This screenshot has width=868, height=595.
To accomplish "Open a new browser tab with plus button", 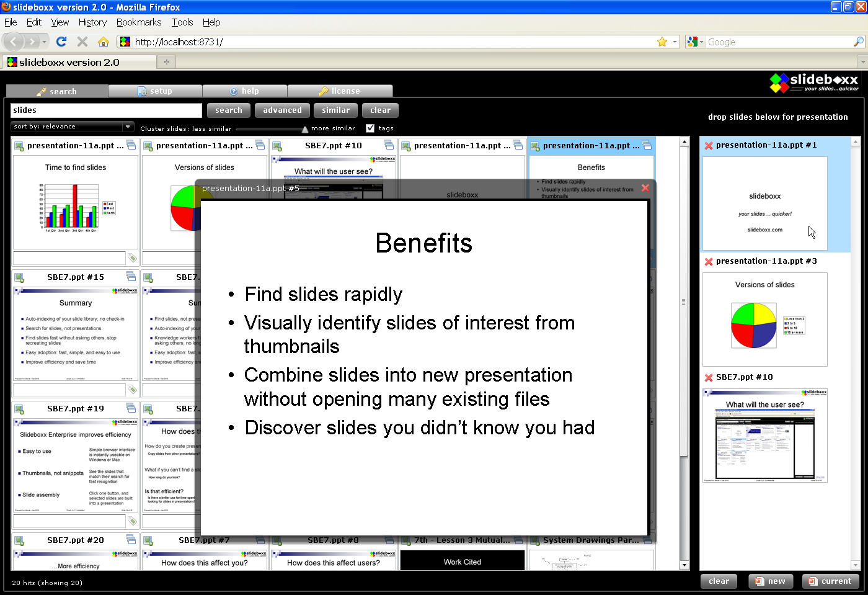I will point(166,61).
